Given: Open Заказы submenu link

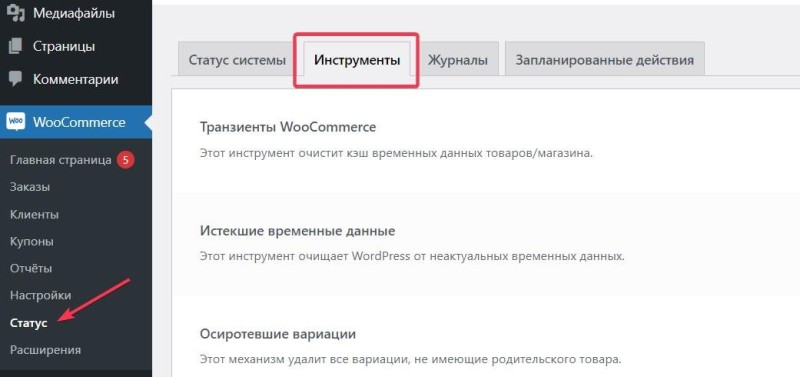Looking at the screenshot, I should point(30,187).
